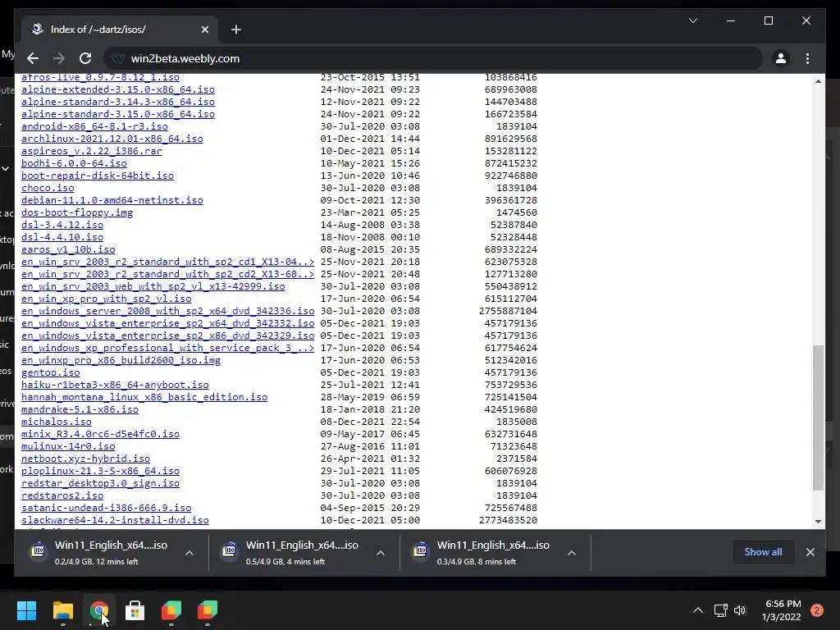The height and width of the screenshot is (630, 840).
Task: Open the network icon in system tray
Action: (x=720, y=610)
